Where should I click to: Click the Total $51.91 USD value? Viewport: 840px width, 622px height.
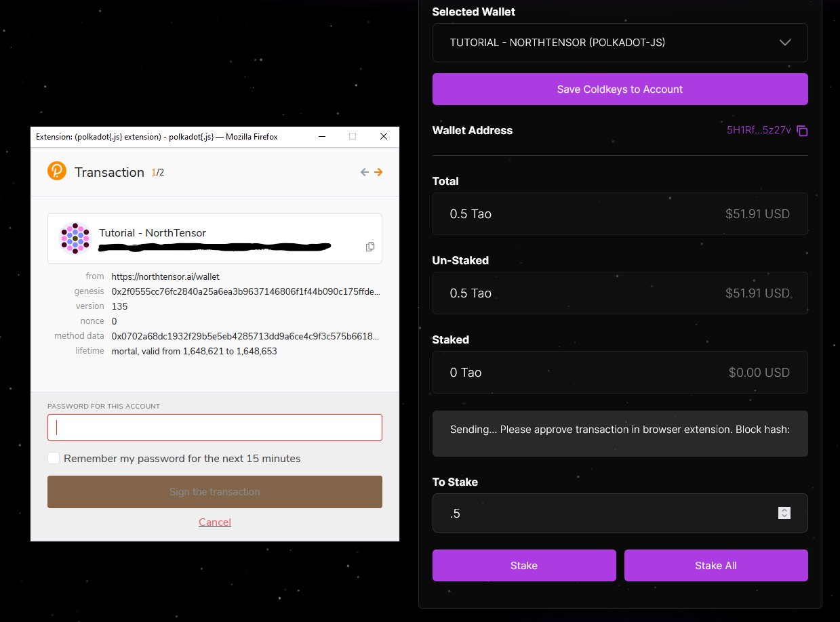757,214
